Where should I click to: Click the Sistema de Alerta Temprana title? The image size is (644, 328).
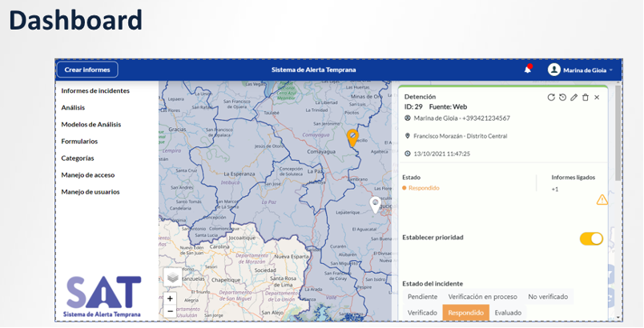coord(313,70)
